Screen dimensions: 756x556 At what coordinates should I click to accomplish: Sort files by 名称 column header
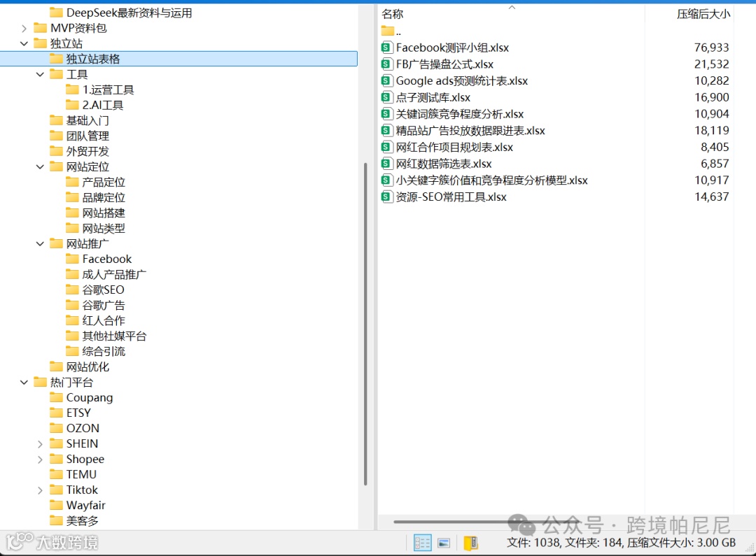point(393,14)
